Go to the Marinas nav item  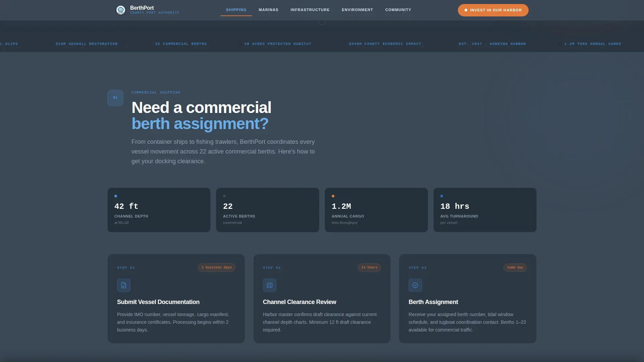tap(268, 10)
